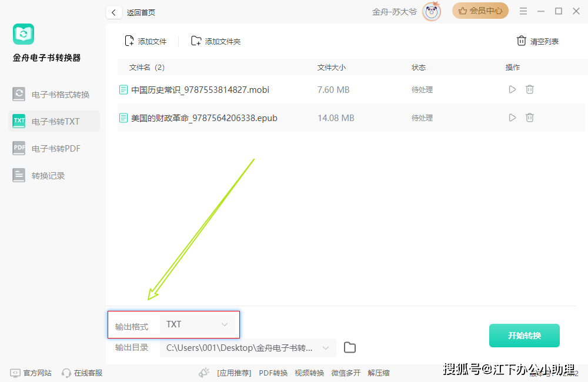
Task: Click the 开始转换 button
Action: (524, 336)
